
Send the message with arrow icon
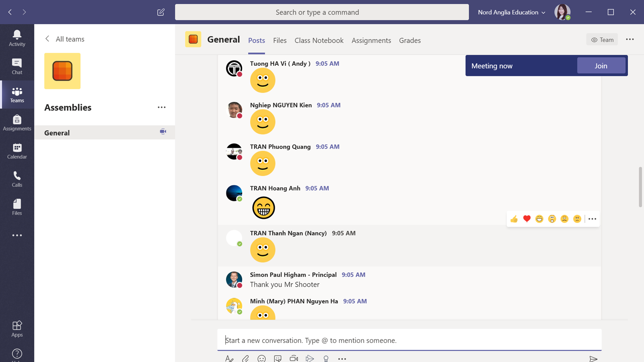[593, 359]
